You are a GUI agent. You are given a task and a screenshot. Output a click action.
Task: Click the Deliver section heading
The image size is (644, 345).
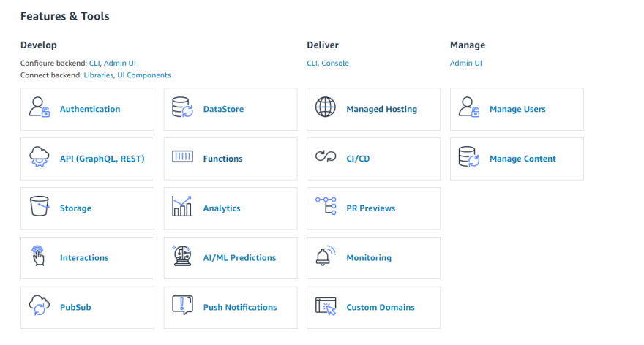[323, 45]
